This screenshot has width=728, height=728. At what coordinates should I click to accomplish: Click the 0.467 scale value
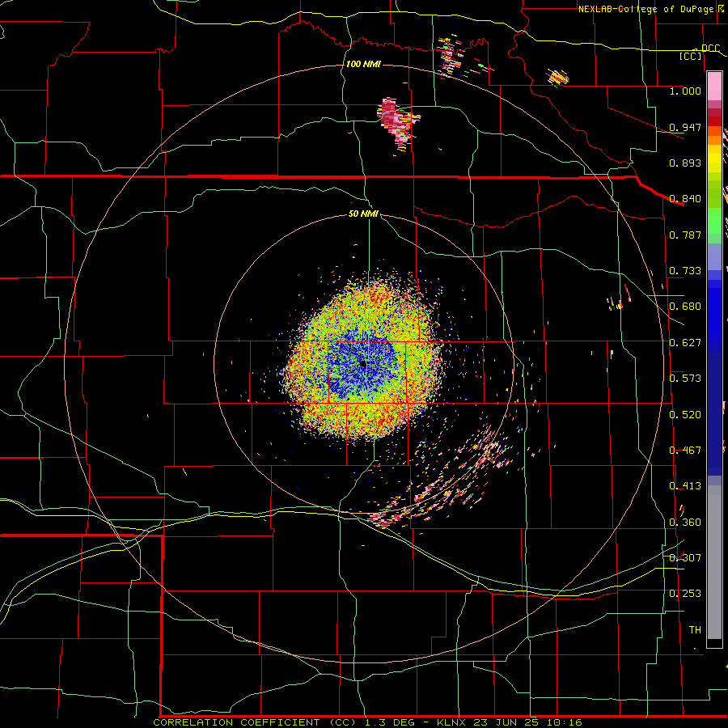(685, 451)
